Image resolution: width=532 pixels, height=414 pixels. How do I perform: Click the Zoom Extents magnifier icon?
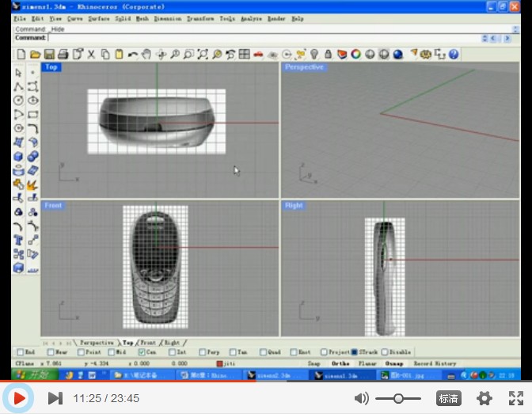pyautogui.click(x=203, y=55)
